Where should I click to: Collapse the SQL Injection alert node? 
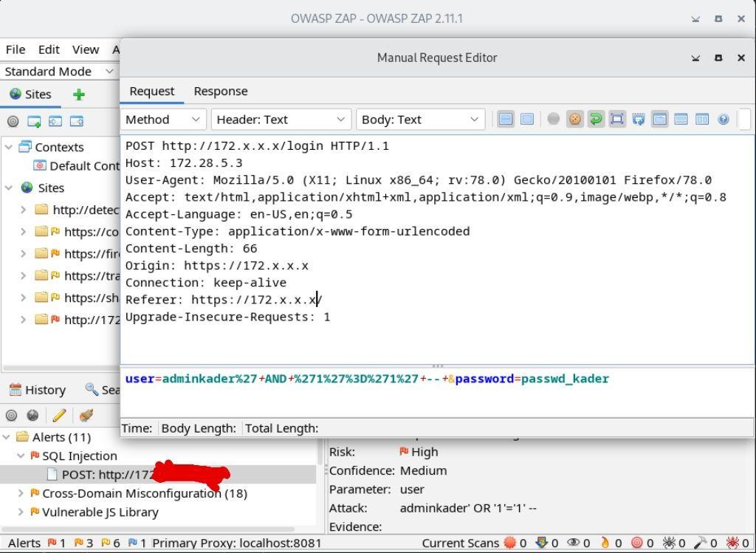[21, 456]
